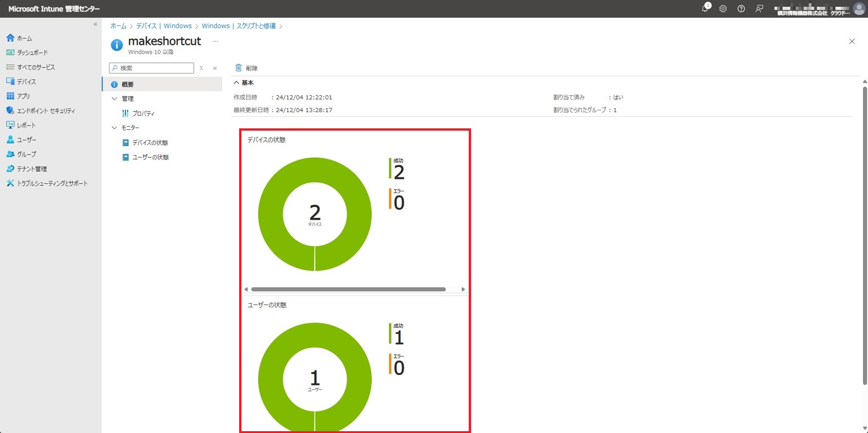Click the Windows | スクリプトと修復 breadcrumb
The image size is (868, 433).
[238, 26]
